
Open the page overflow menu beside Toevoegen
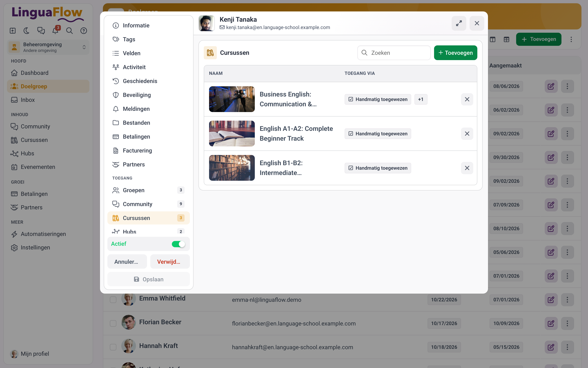(571, 39)
